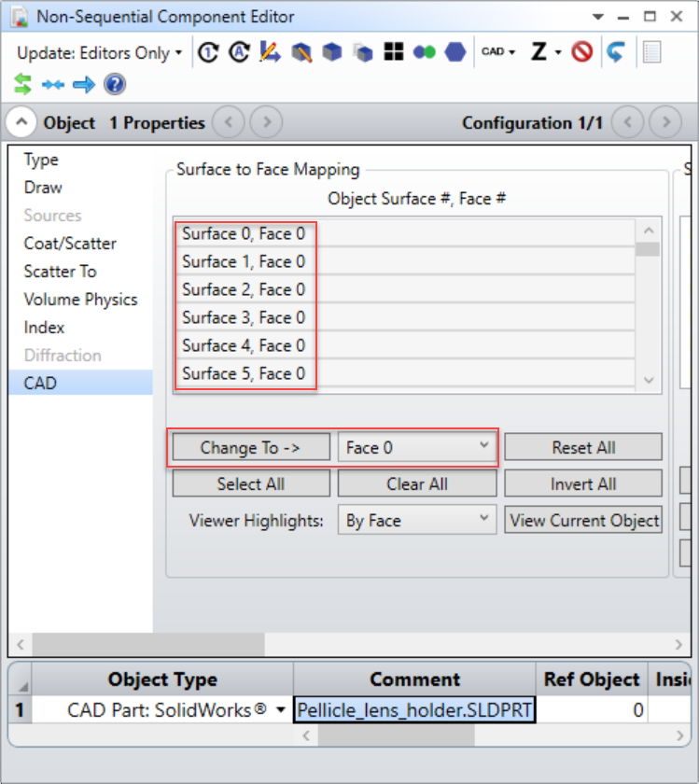Click the properties panel horizontal scrollbar
The width and height of the screenshot is (699, 784).
tap(148, 644)
